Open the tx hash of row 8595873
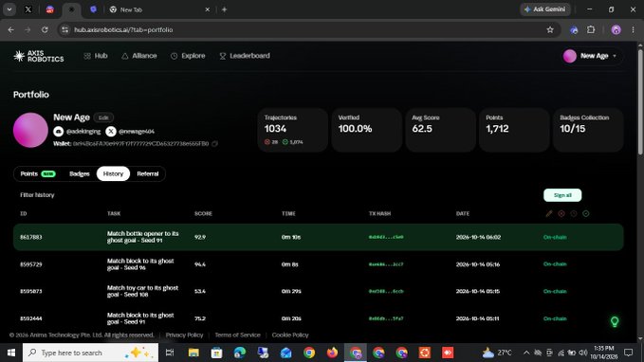 coord(386,292)
